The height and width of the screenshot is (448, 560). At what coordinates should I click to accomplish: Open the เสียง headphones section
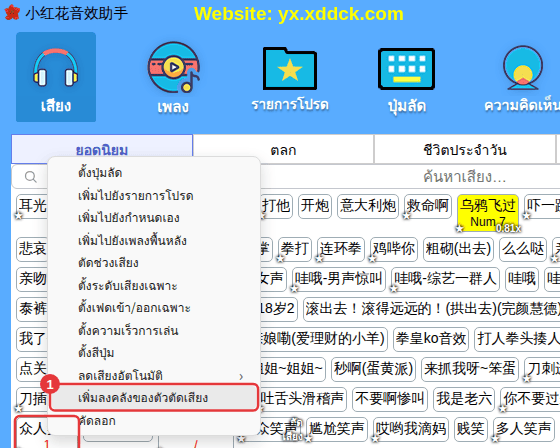point(56,77)
